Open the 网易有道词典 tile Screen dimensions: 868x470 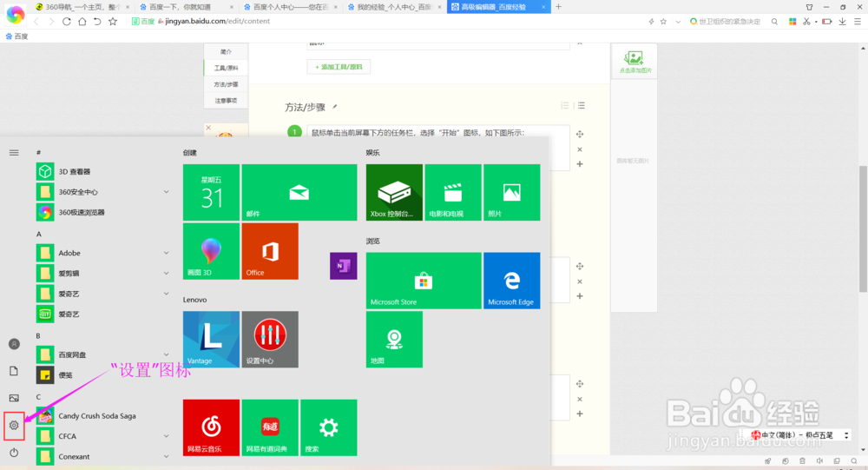[x=270, y=427]
